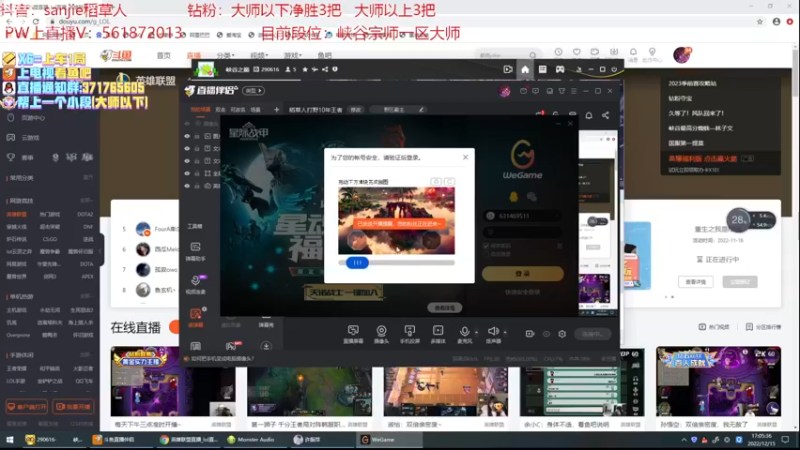This screenshot has width=800, height=450.
Task: Open the 视频连麦 microphone tool in the left panel
Action: click(195, 284)
